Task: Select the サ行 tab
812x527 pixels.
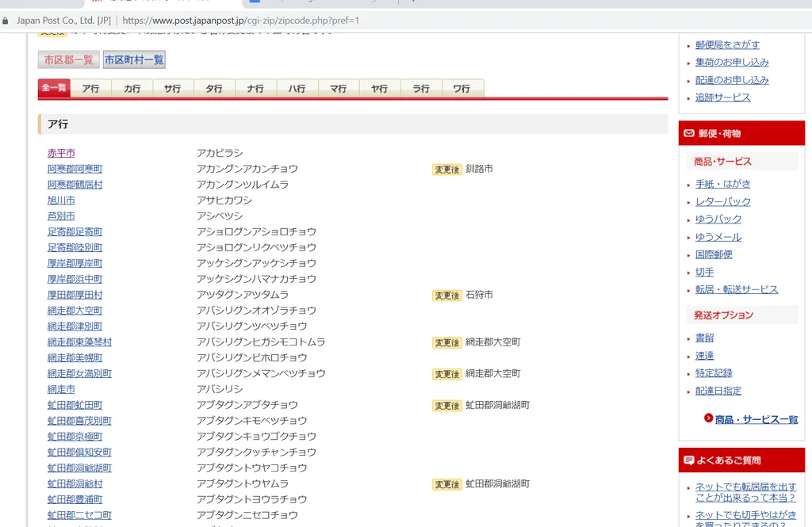Action: coord(173,89)
